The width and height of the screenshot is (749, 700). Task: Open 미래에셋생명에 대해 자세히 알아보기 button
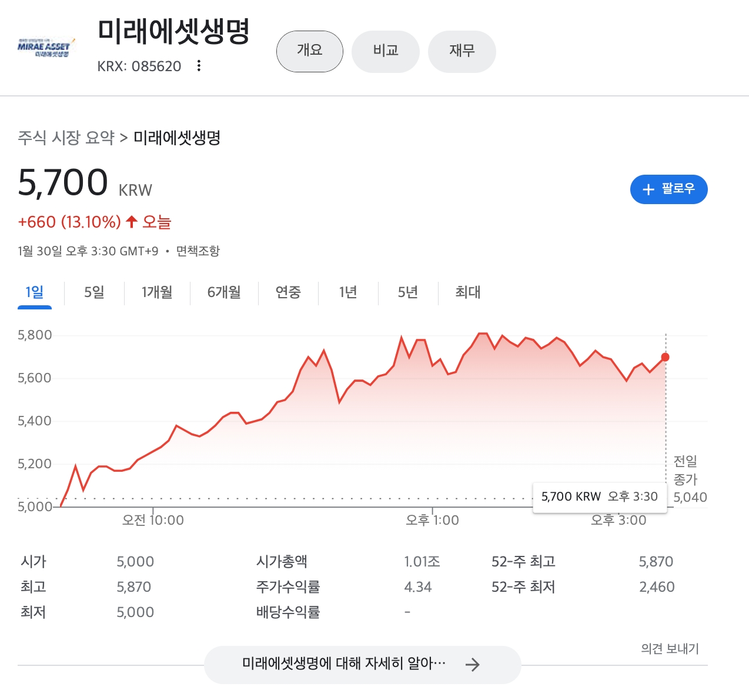point(362,665)
